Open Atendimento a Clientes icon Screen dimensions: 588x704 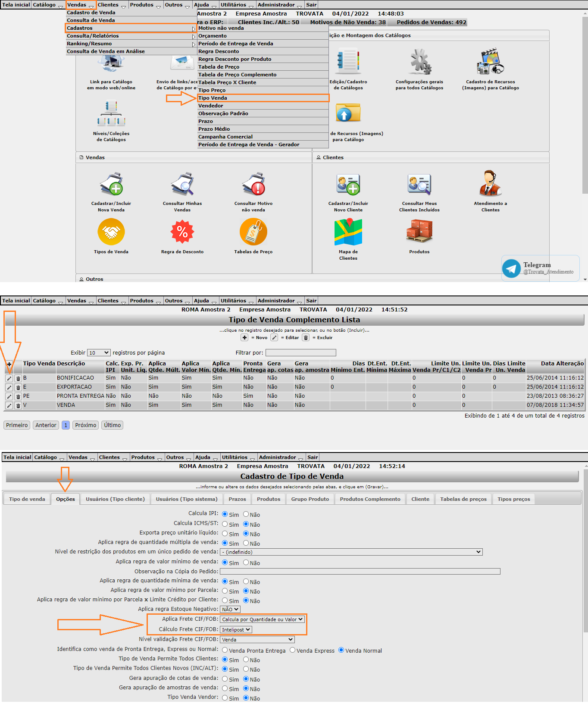[x=491, y=183]
